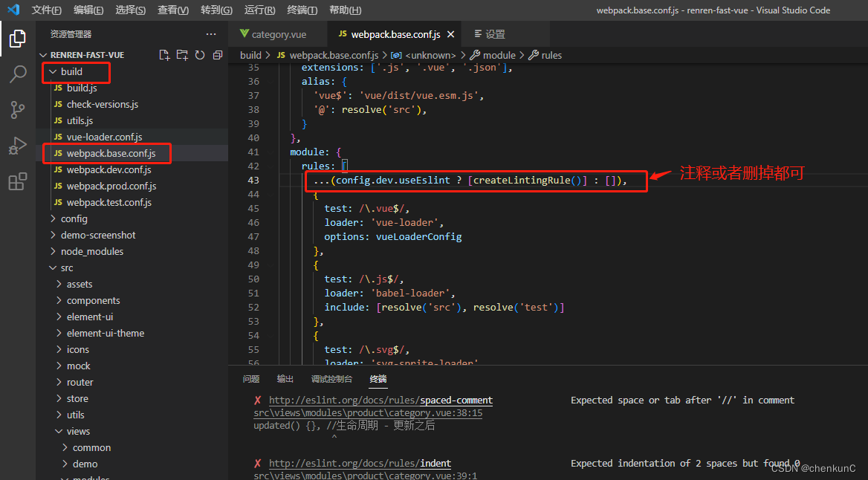Create a new folder in explorer

click(x=182, y=55)
